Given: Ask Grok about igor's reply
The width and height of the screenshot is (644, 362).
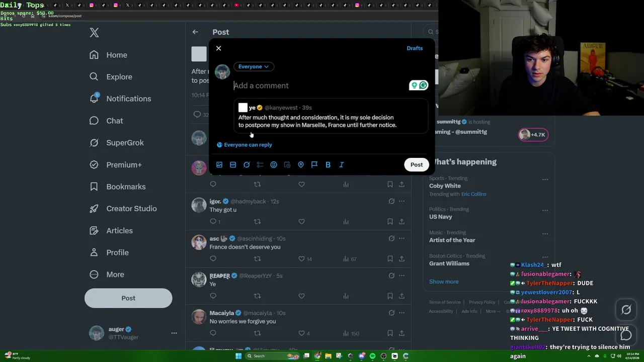Looking at the screenshot, I should click(x=391, y=201).
